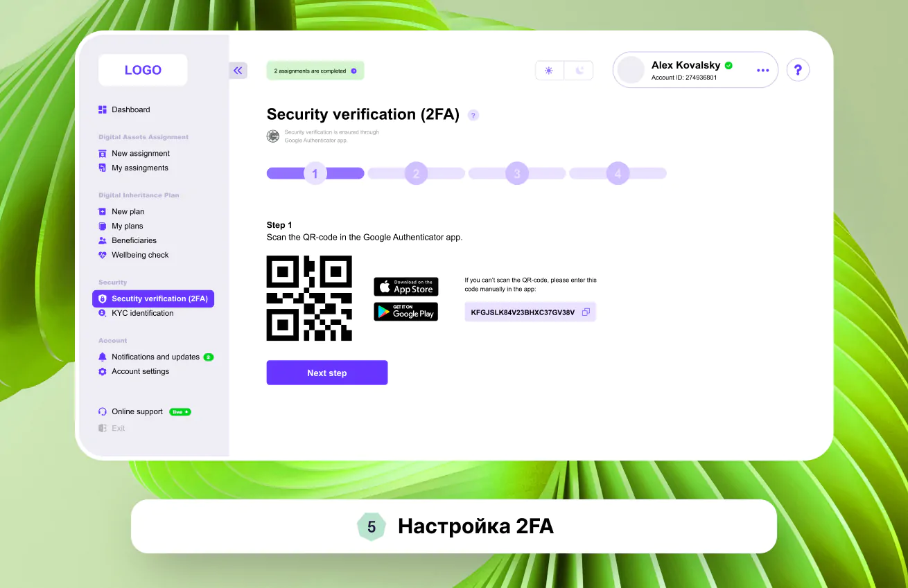Click the KYC identification shield icon
The width and height of the screenshot is (908, 588).
(x=102, y=313)
